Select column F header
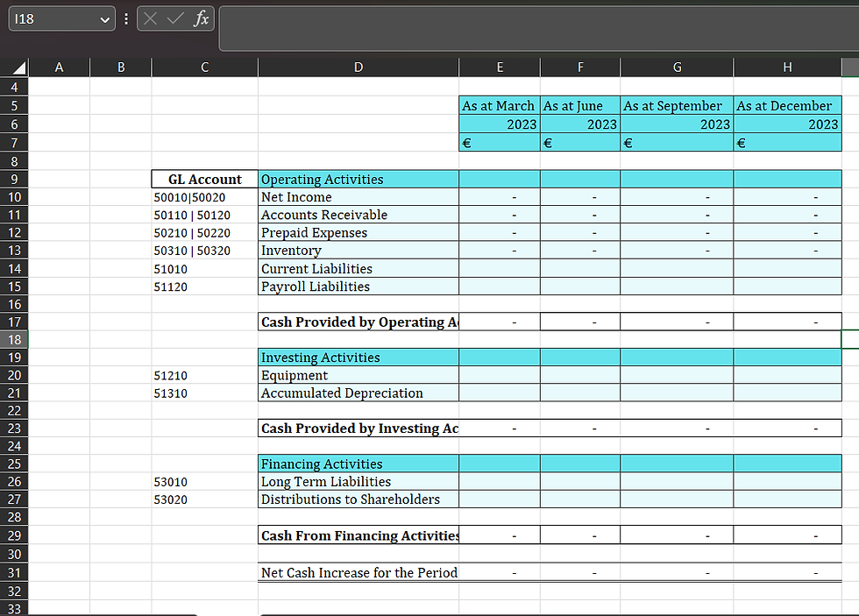 [x=580, y=67]
